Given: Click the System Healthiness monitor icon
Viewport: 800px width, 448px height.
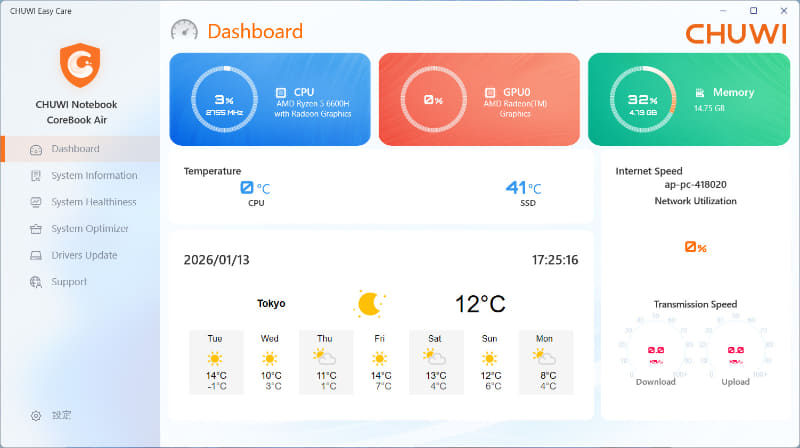Looking at the screenshot, I should pos(36,203).
